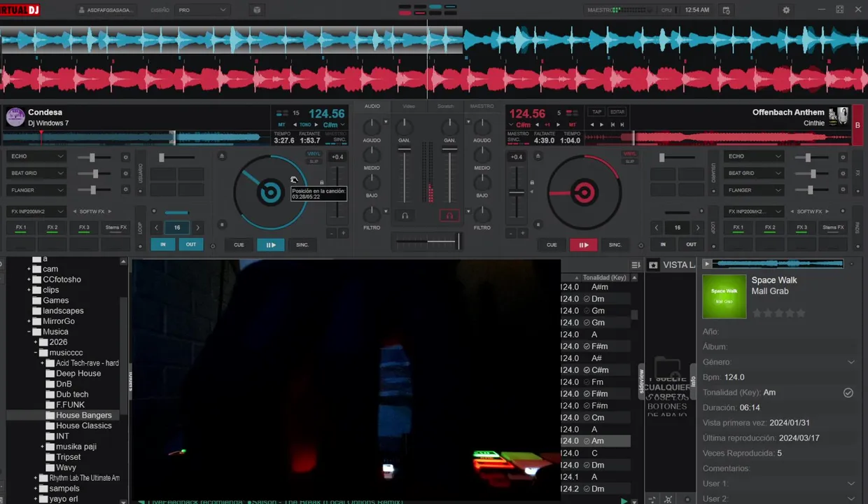Image resolution: width=868 pixels, height=504 pixels.
Task: Toggle SLIP mode on right deck
Action: pyautogui.click(x=630, y=162)
